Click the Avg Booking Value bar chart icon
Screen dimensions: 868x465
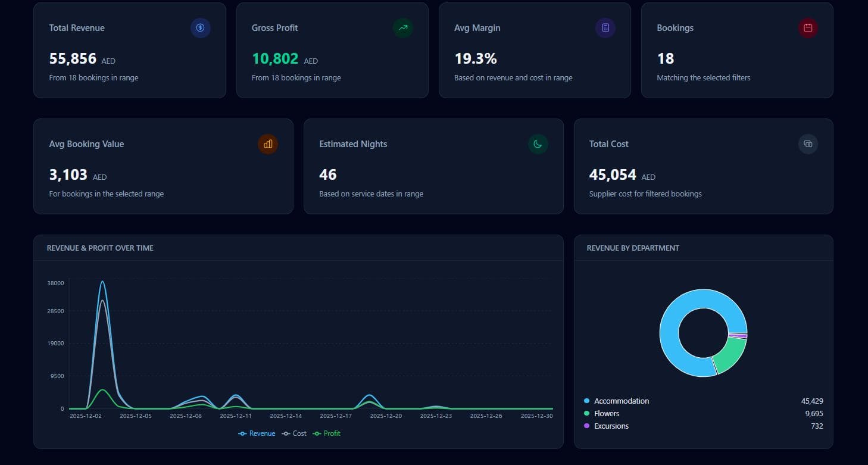tap(268, 143)
